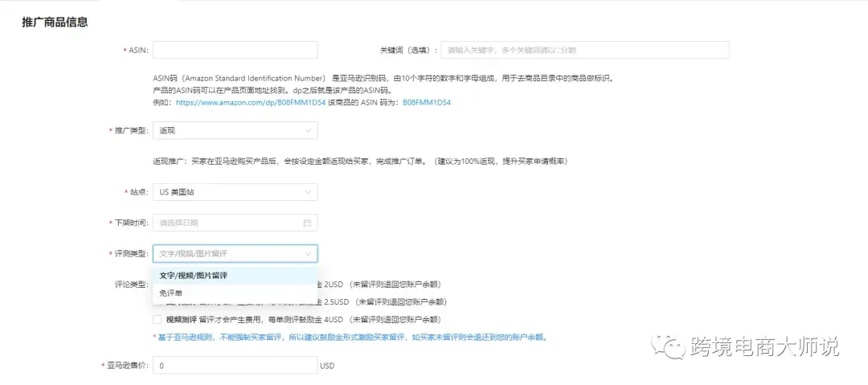Click the chevron arrow in 推广类型 field

308,130
